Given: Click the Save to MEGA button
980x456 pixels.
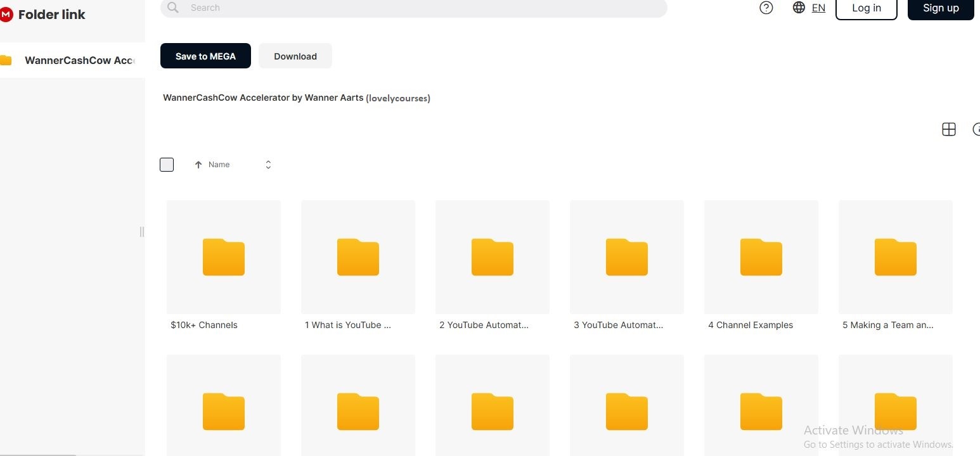Looking at the screenshot, I should 205,56.
